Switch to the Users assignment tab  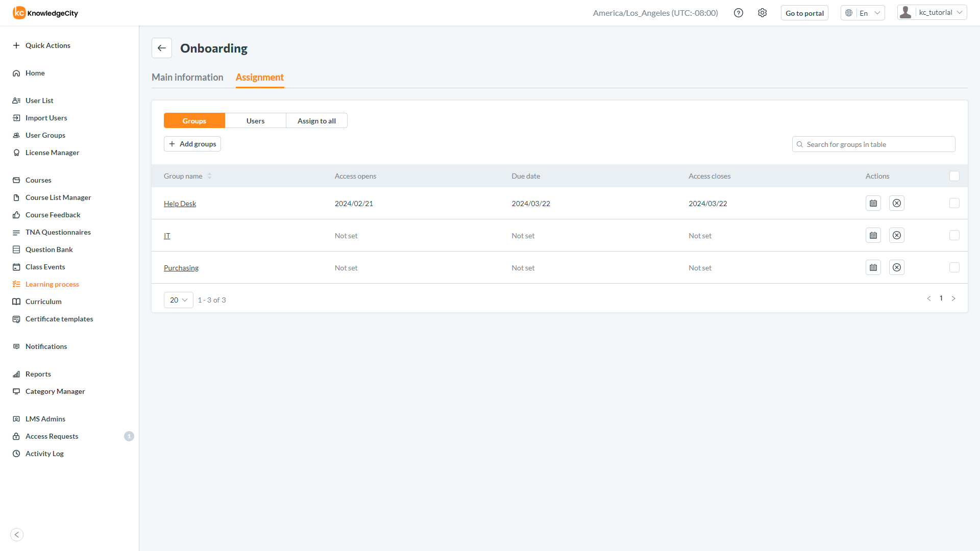[x=255, y=120]
